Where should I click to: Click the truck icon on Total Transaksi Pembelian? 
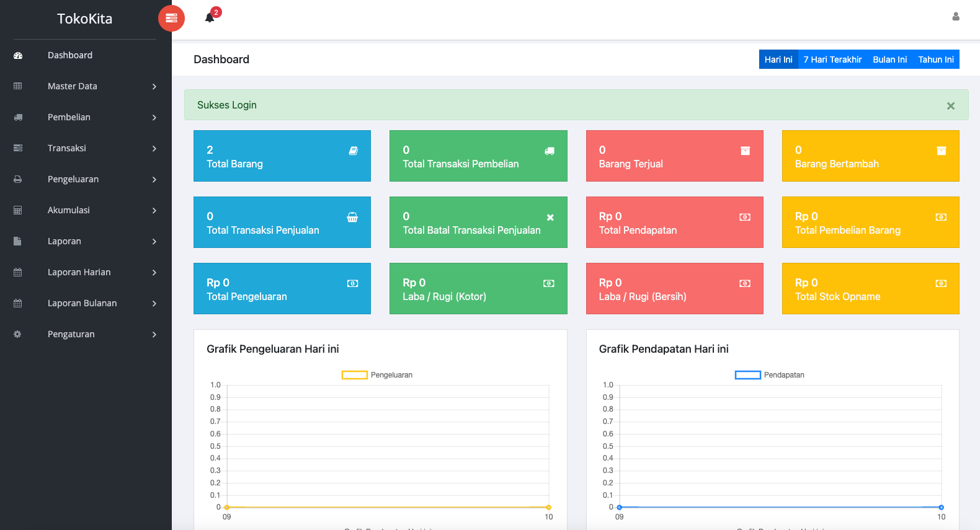pos(549,151)
